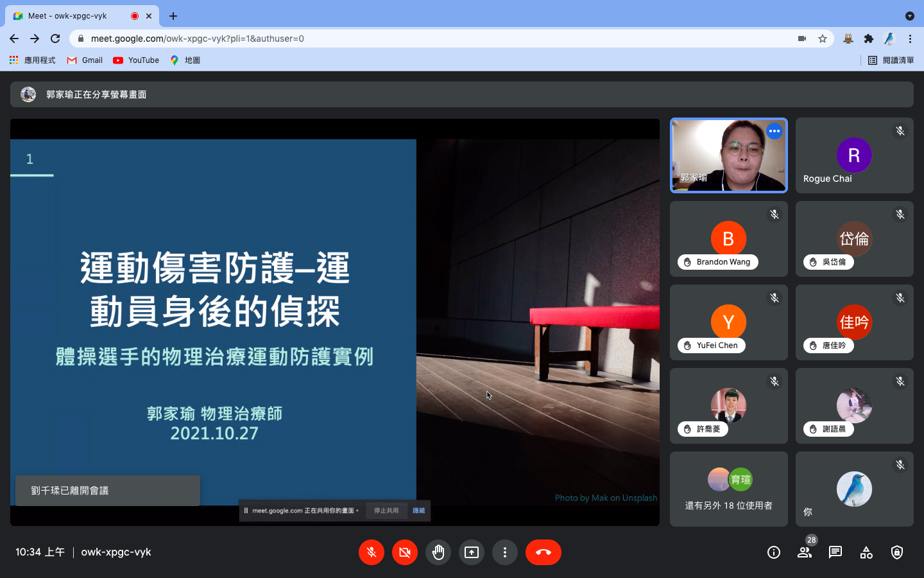The width and height of the screenshot is (924, 578).
Task: Click muted mic icon on 許喬菱 tile
Action: coord(774,381)
